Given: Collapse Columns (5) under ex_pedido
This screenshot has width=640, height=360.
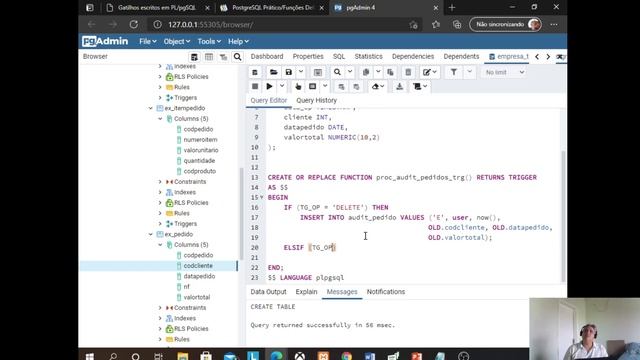Looking at the screenshot, I should [160, 245].
